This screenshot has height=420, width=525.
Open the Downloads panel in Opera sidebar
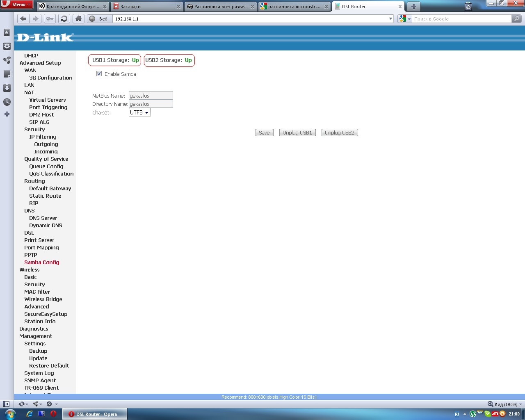[x=7, y=88]
